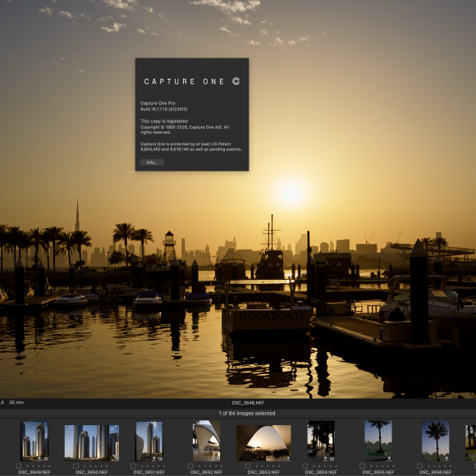Image resolution: width=476 pixels, height=476 pixels.
Task: Select the DSC_3654.NEF thumbnail
Action: [x=321, y=441]
